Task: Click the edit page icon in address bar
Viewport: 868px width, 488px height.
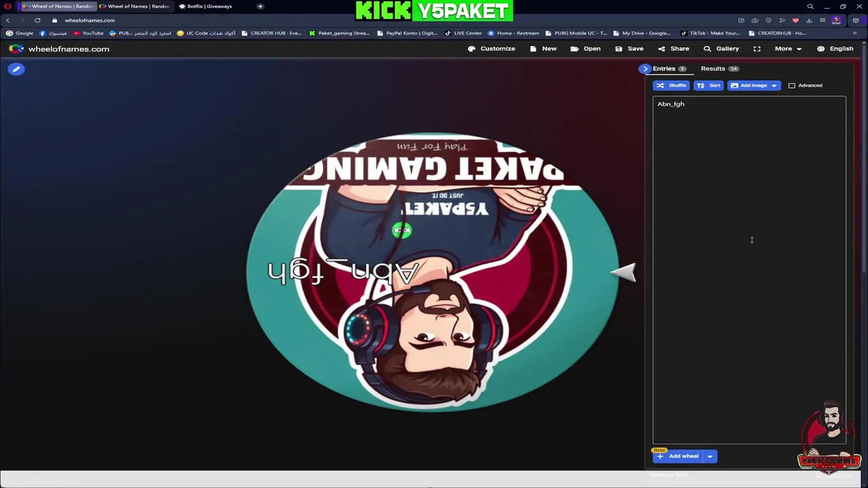Action: tap(741, 20)
